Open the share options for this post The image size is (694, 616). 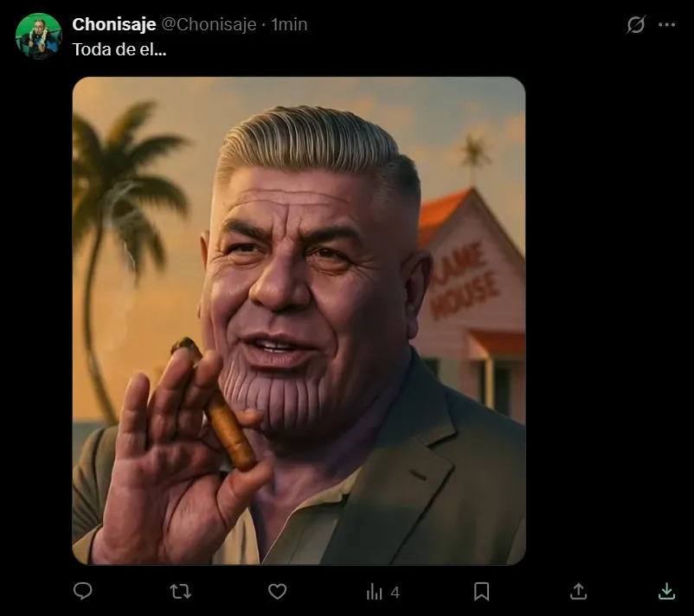tap(579, 592)
